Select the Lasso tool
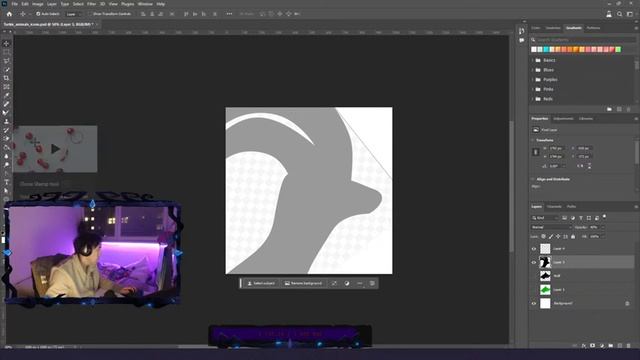640x360 pixels. [x=6, y=61]
